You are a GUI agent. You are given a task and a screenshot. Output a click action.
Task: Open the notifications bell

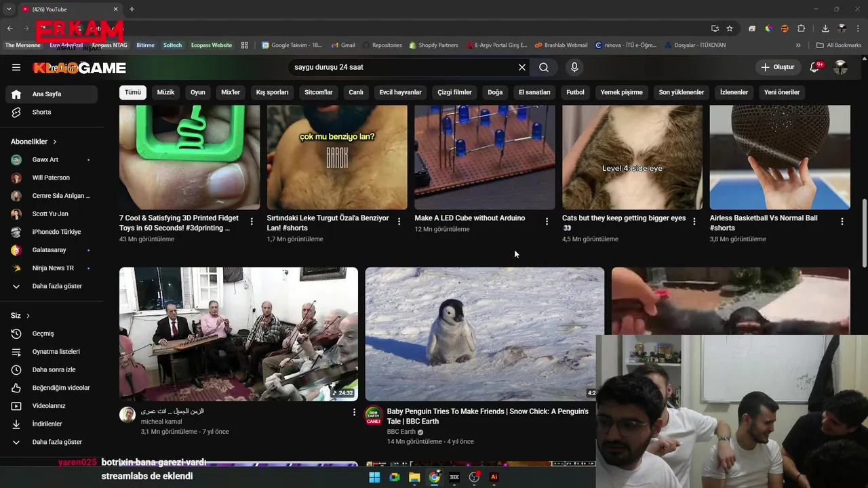coord(815,67)
